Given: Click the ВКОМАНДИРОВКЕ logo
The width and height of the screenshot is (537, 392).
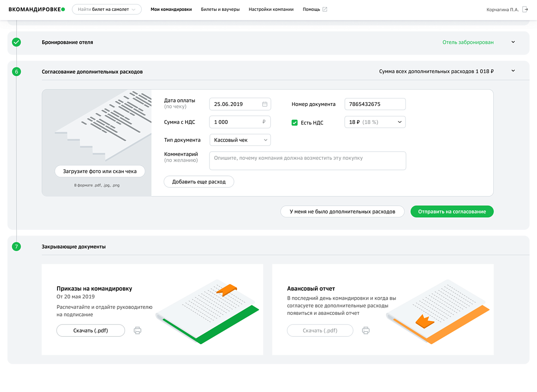Looking at the screenshot, I should (x=37, y=9).
